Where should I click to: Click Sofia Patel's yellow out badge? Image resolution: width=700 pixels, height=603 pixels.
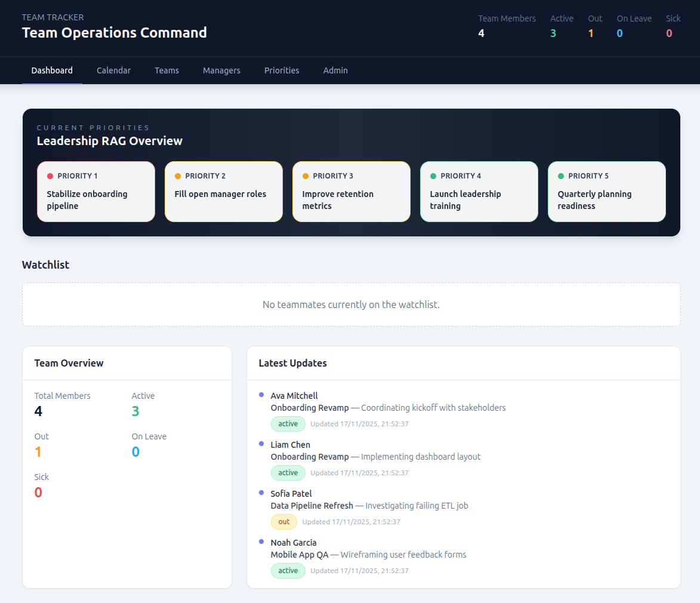pyautogui.click(x=284, y=522)
